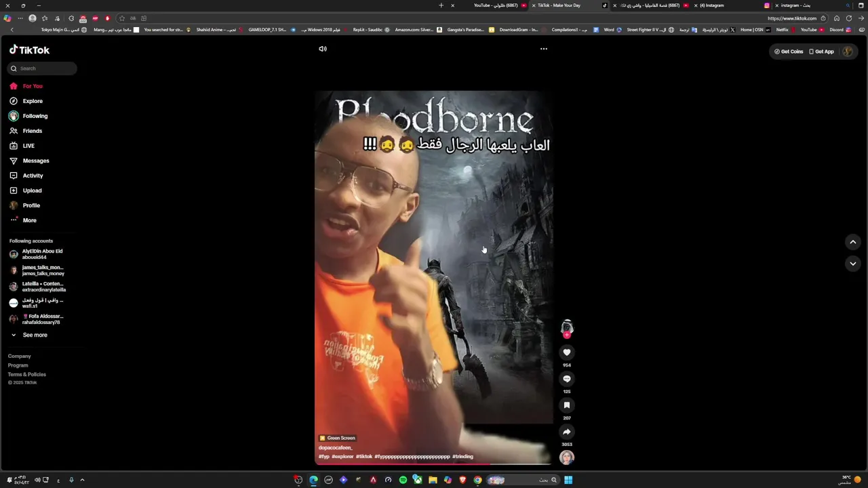This screenshot has height=488, width=868.
Task: Click the TikTok search field
Action: [43, 68]
